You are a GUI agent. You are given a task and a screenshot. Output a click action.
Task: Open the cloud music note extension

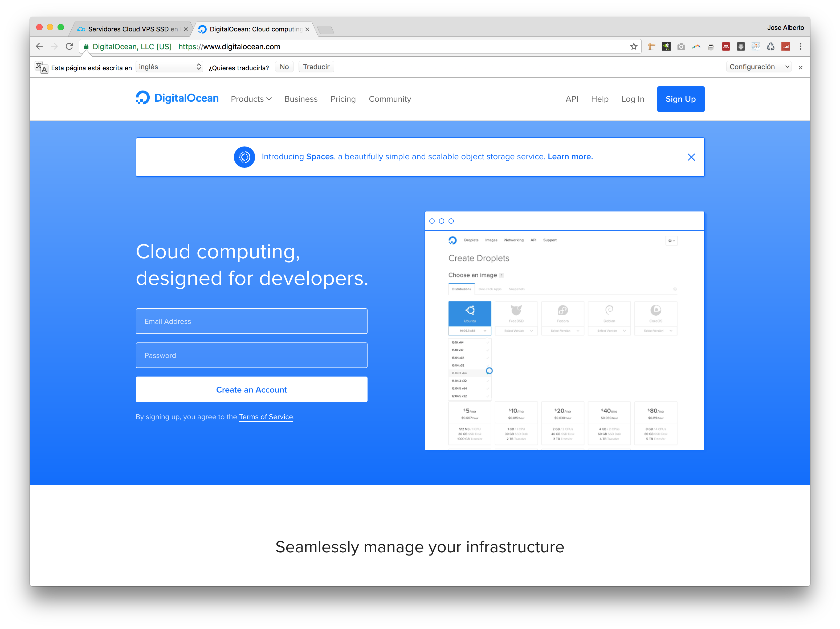756,46
